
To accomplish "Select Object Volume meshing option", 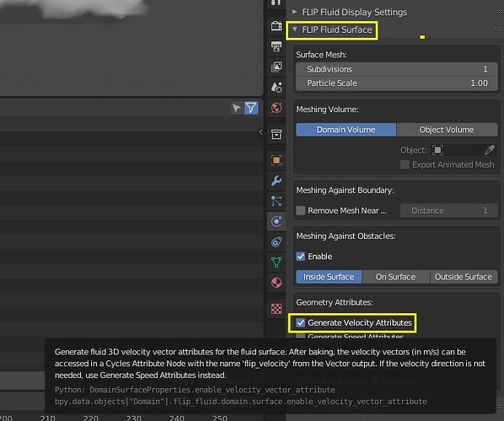I will (447, 130).
